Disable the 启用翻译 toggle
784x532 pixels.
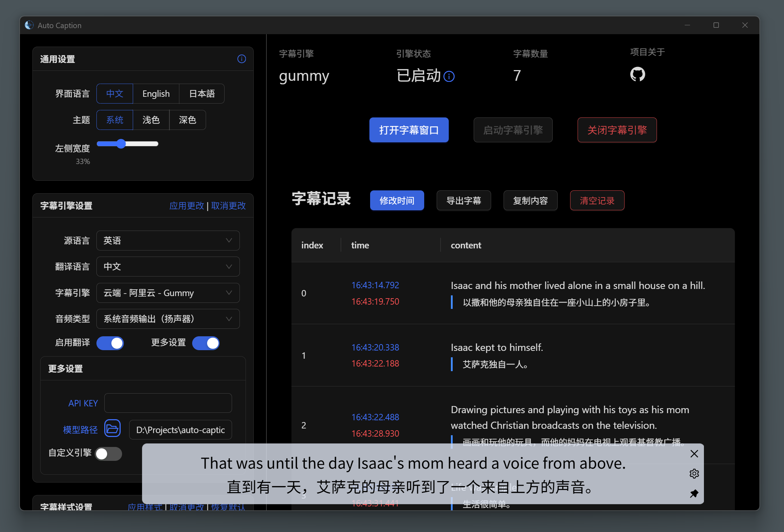110,343
